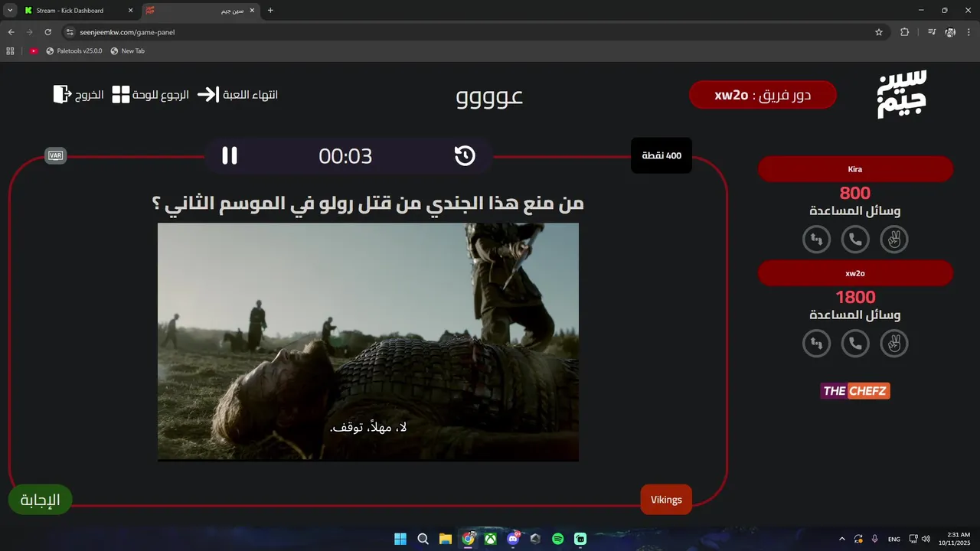Use xw2o's phone call lifeline
This screenshot has height=551, width=980.
click(x=855, y=344)
